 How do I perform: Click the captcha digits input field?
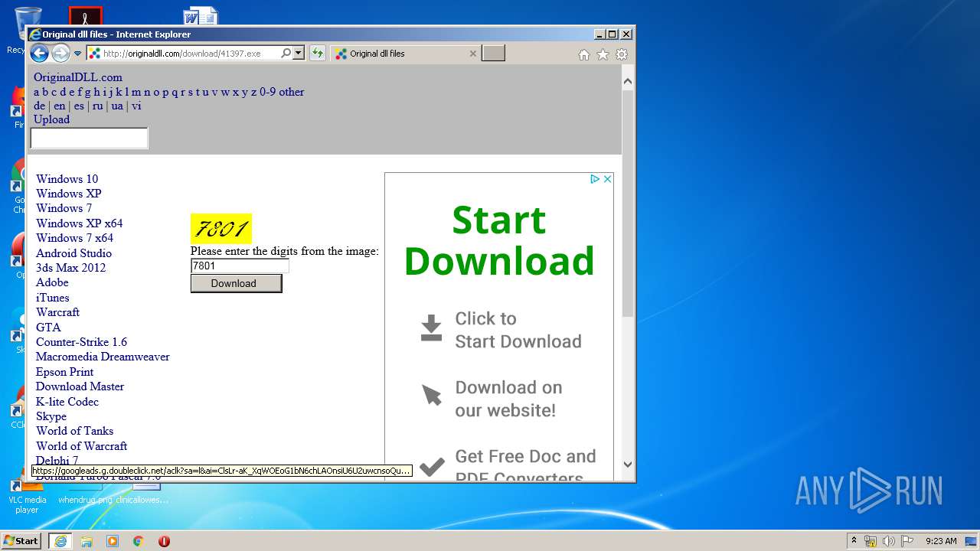[x=240, y=266]
